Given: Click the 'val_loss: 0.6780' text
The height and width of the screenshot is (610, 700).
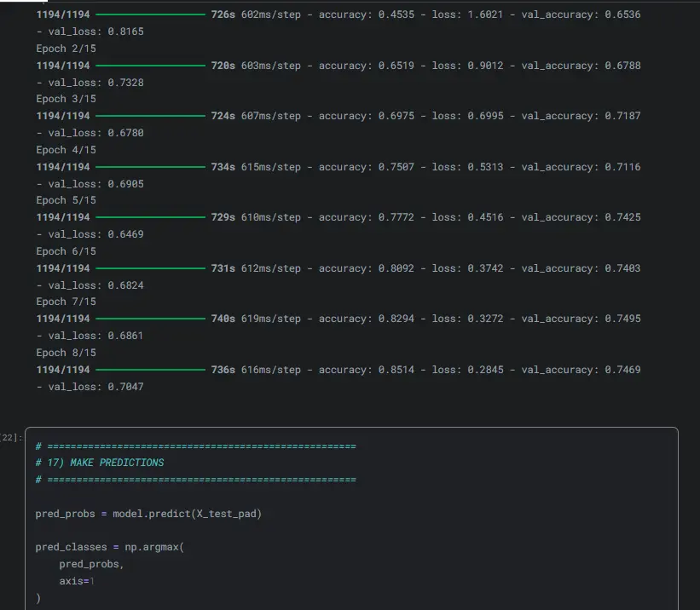Looking at the screenshot, I should pos(96,133).
